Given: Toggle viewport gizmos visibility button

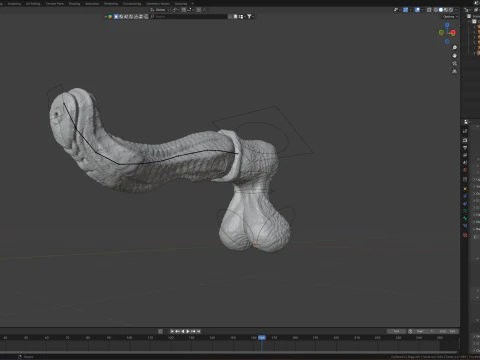Looking at the screenshot, I should [x=405, y=10].
